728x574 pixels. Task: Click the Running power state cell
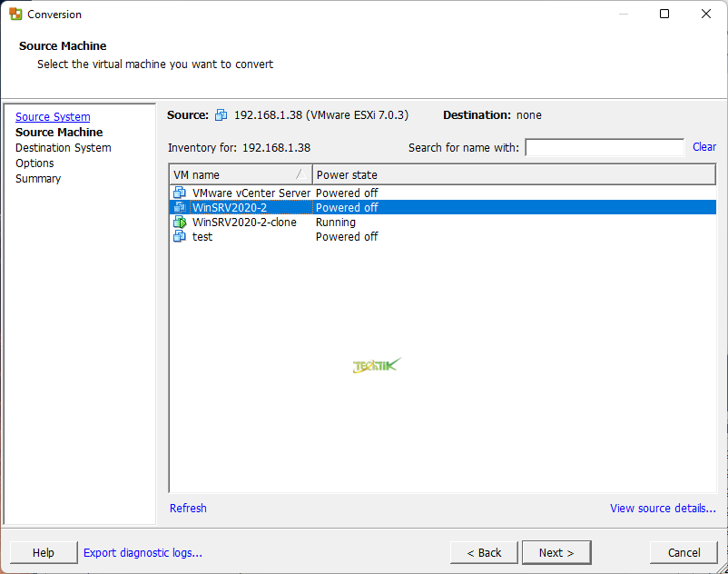coord(336,222)
